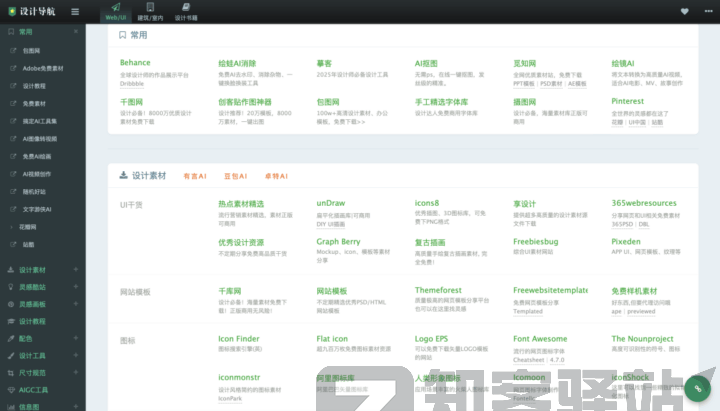
Task: Open the Behance link
Action: point(135,62)
